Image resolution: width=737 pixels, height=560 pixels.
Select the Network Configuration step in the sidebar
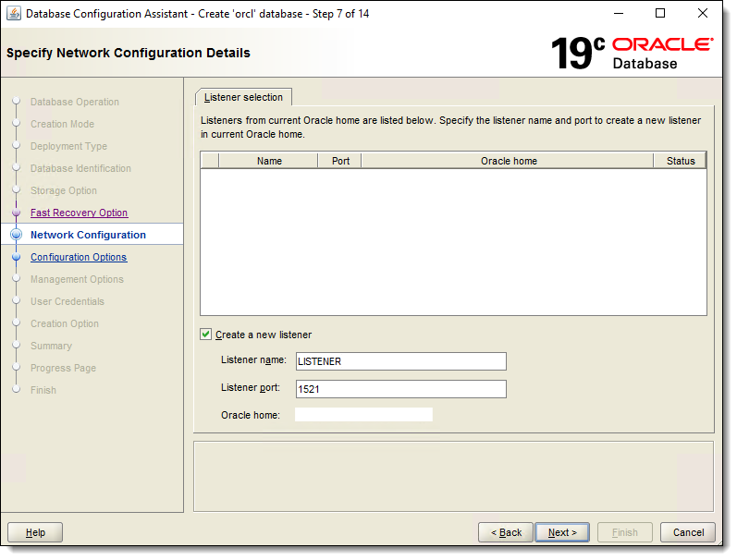pos(89,235)
